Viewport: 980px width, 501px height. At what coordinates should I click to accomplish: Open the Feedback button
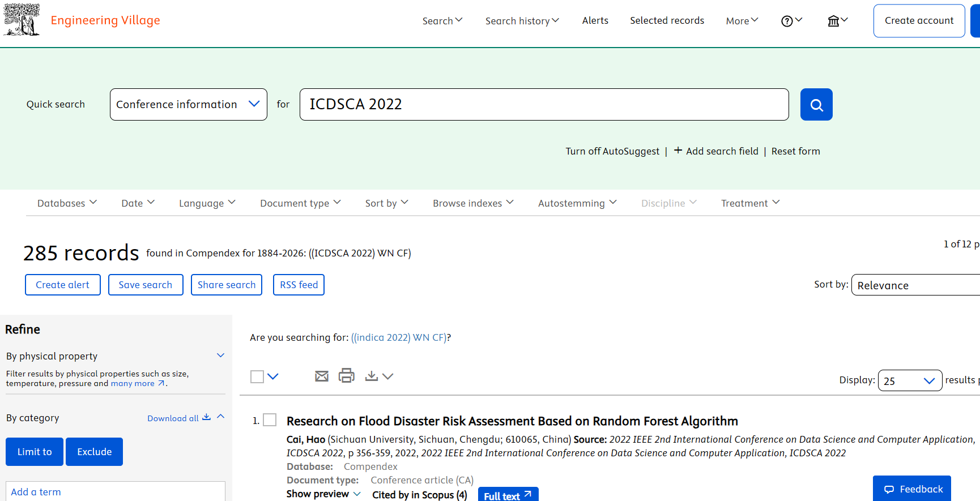pos(912,489)
